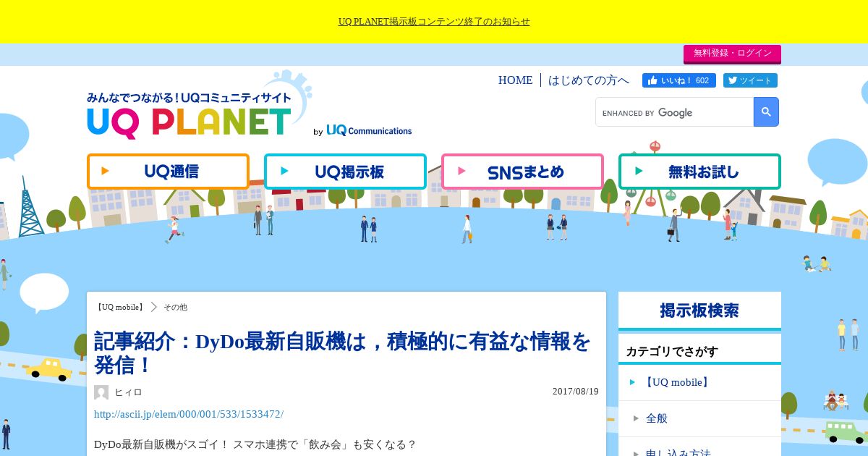Click the Facebook いいね！ button
The width and height of the screenshot is (868, 456).
coord(678,80)
